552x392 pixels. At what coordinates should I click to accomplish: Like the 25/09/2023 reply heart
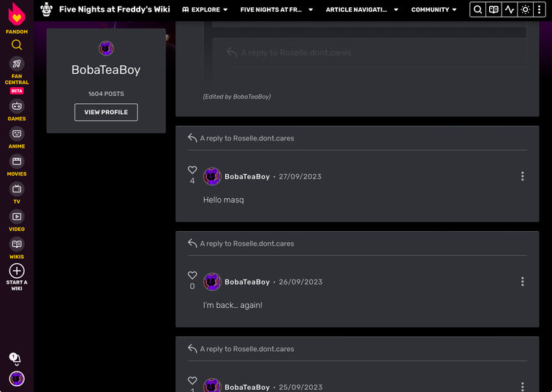pyautogui.click(x=192, y=380)
